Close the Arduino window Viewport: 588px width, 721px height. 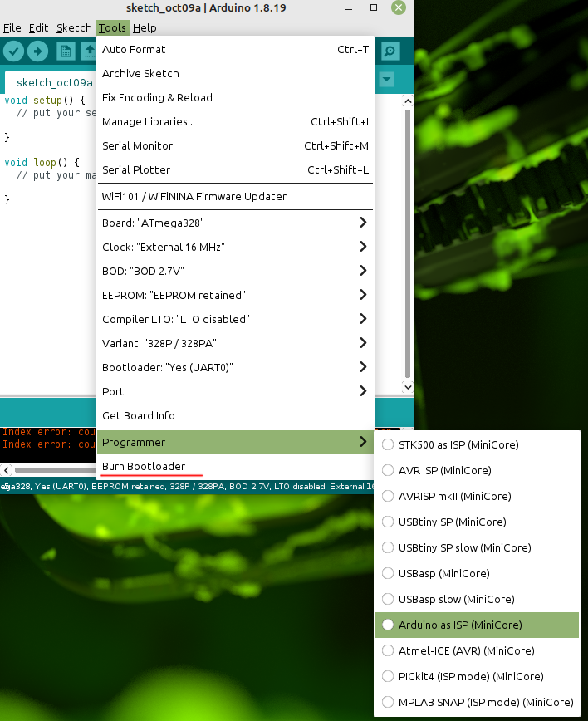399,7
